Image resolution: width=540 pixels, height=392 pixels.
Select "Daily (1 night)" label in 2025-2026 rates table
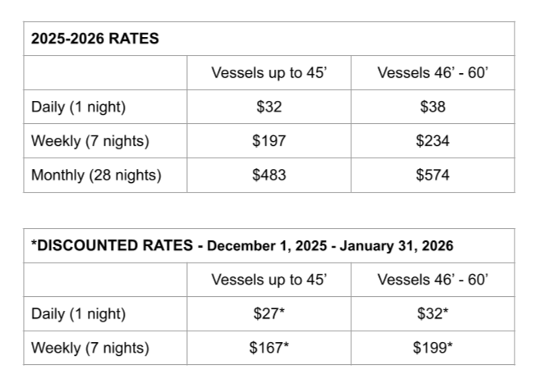[x=79, y=107]
